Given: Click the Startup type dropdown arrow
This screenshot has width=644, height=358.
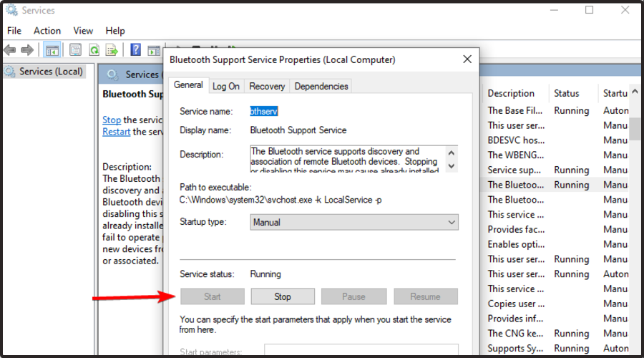Looking at the screenshot, I should (452, 223).
